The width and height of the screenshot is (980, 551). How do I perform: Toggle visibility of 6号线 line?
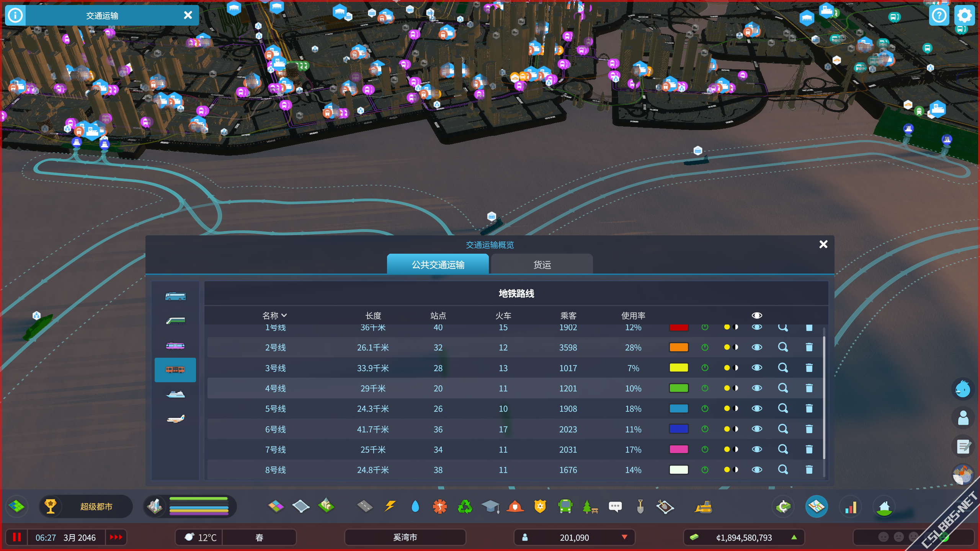point(757,429)
